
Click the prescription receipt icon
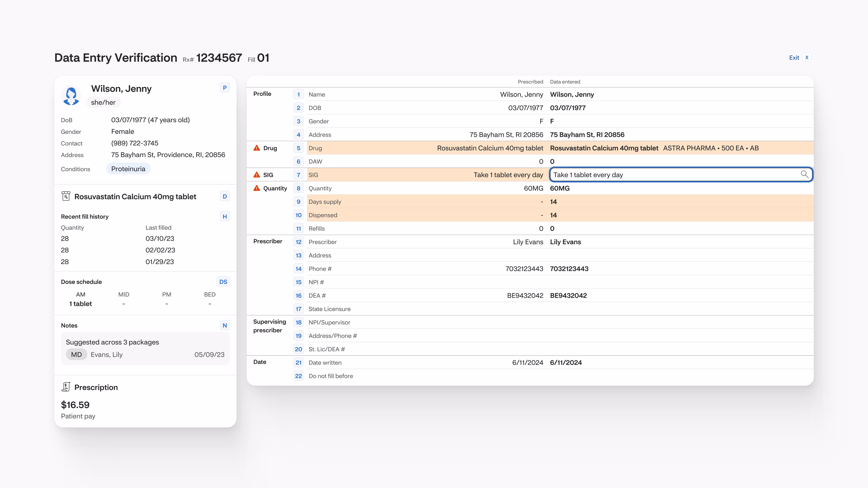66,387
